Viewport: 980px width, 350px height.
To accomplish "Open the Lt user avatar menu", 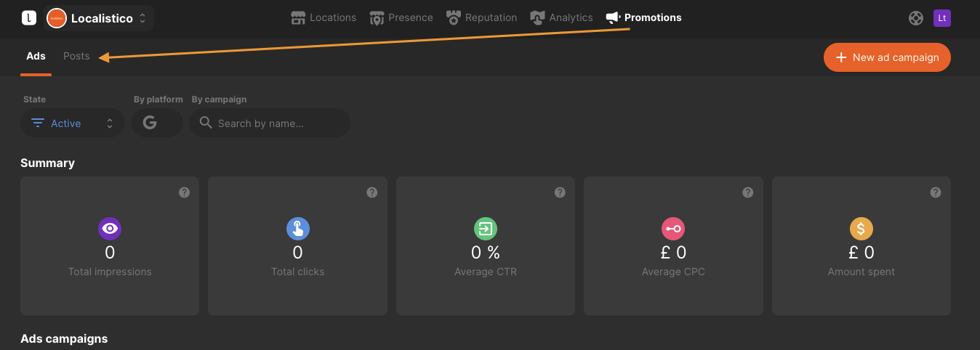I will 942,18.
